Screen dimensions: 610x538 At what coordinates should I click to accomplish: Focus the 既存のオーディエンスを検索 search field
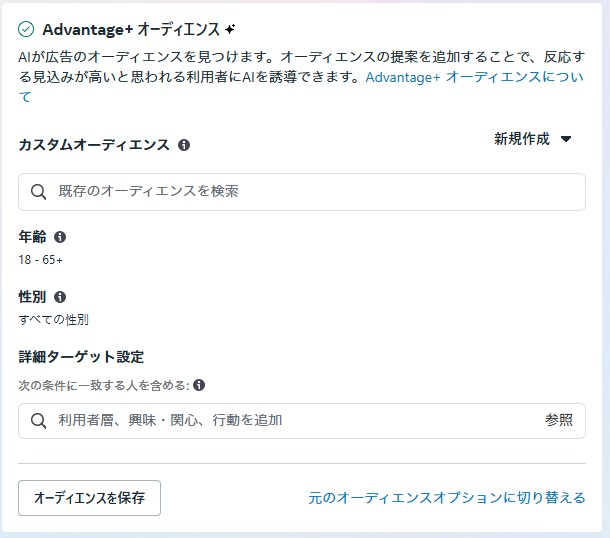(x=310, y=191)
